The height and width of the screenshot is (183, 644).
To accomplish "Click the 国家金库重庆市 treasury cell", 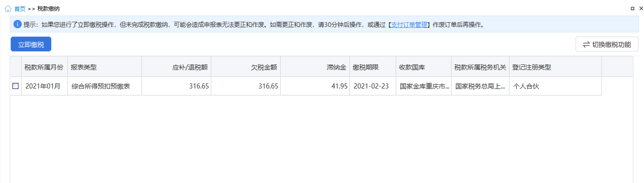I will tap(423, 86).
